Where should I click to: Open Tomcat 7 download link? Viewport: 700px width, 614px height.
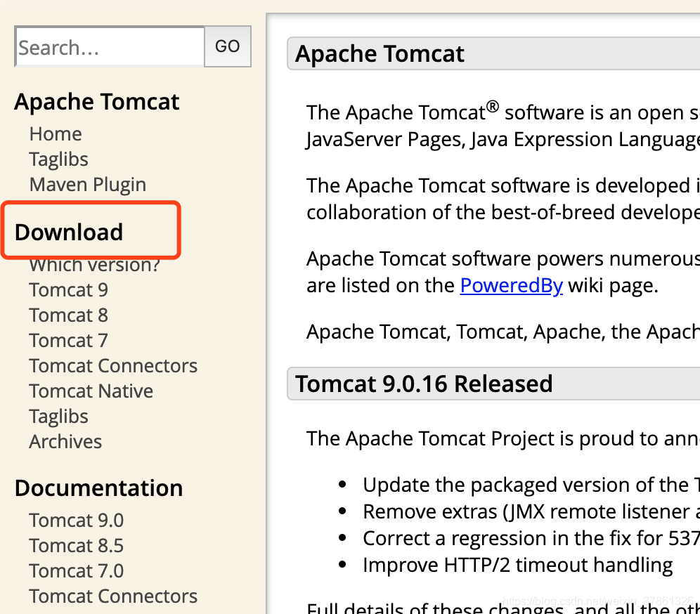69,341
